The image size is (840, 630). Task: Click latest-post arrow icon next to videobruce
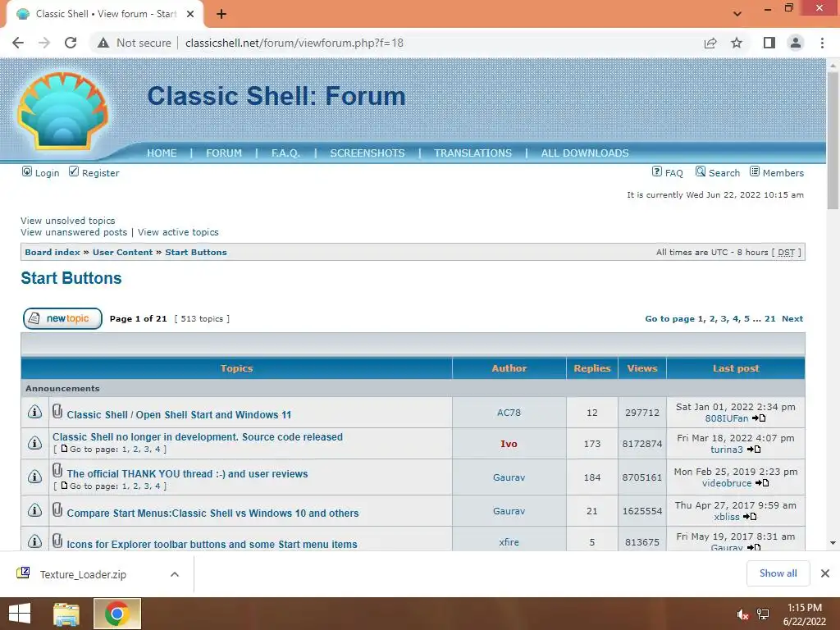[x=762, y=483]
